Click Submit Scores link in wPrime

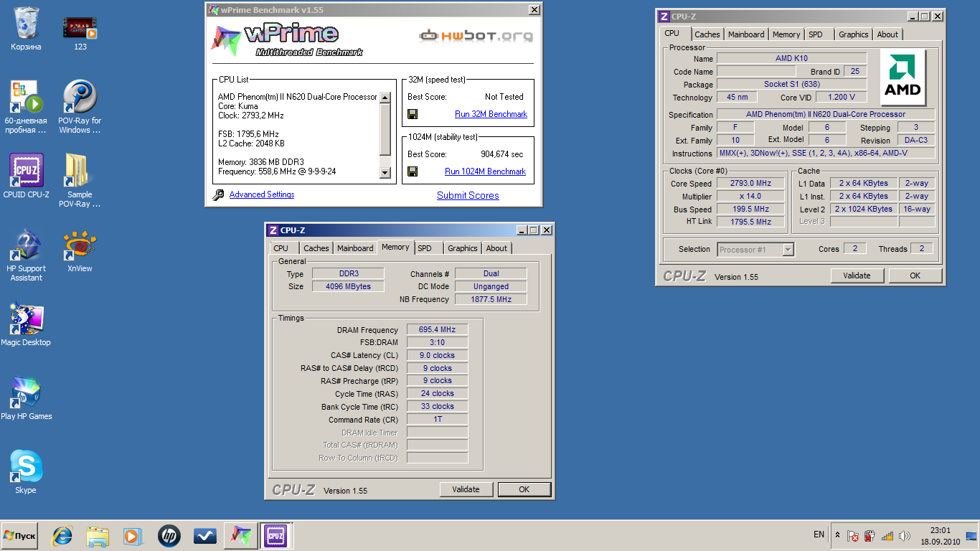(x=468, y=195)
